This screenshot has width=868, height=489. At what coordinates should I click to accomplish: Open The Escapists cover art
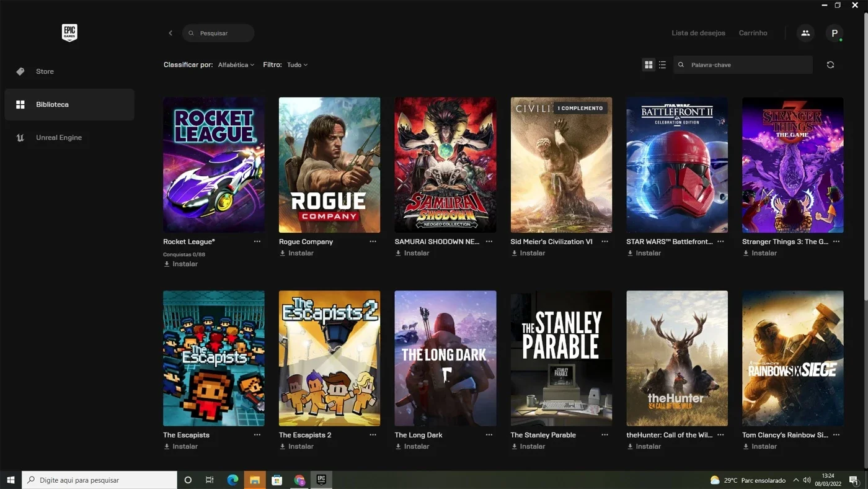[x=214, y=359]
